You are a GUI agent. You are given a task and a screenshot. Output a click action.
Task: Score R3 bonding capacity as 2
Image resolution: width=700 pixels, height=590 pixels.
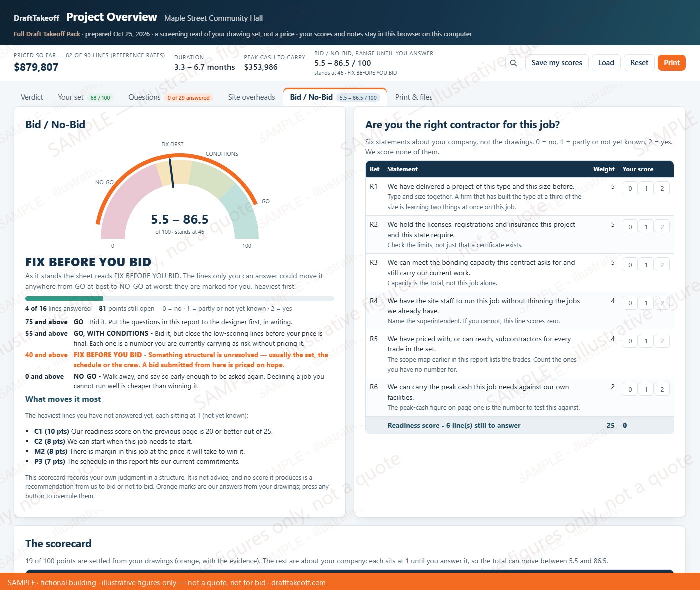click(x=662, y=265)
